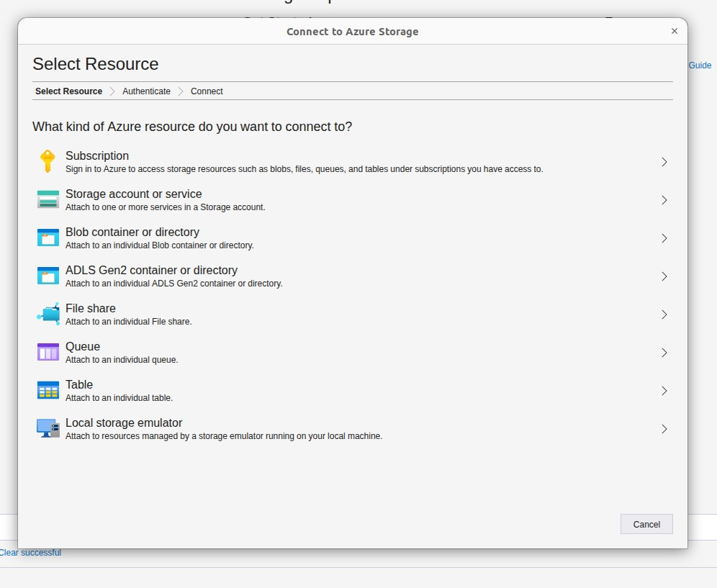Screen dimensions: 717x588
Task: Close the Connect to Azure Storage dialog
Action: coord(674,31)
